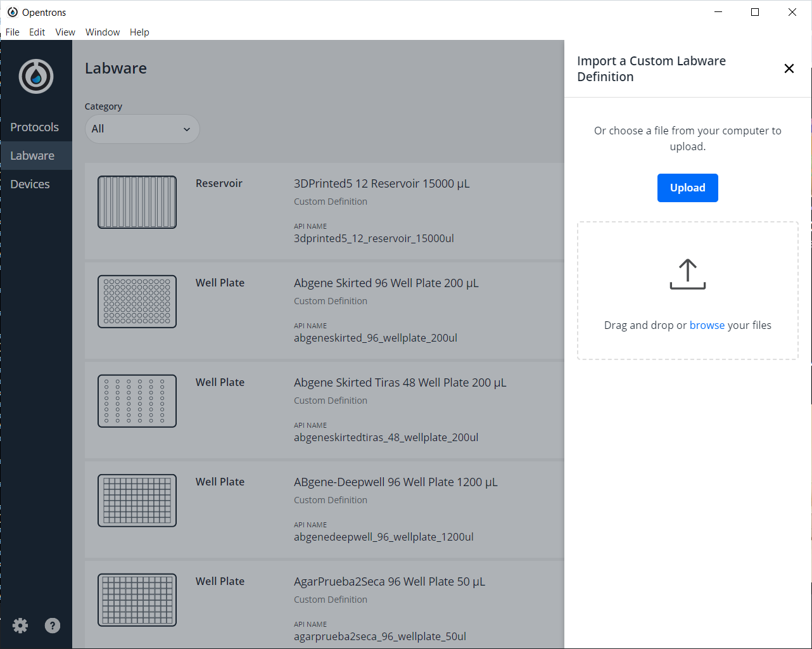Maximize the Opentrons window
The height and width of the screenshot is (649, 812).
755,12
